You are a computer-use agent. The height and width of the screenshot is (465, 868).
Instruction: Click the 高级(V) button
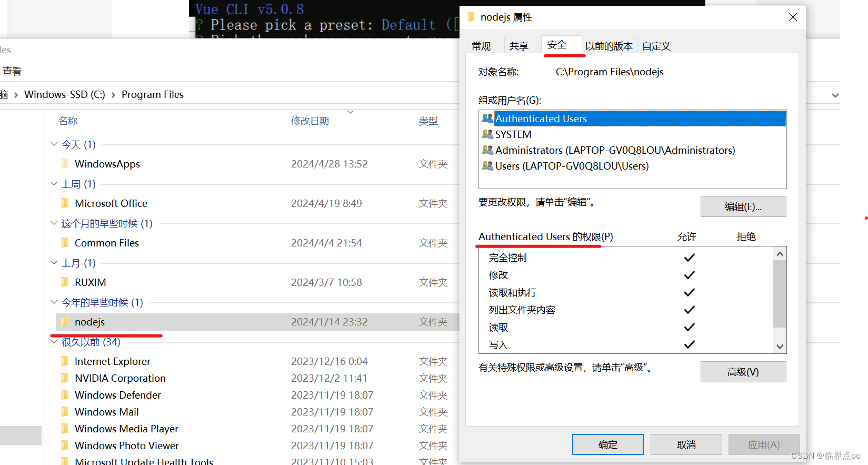coord(743,372)
